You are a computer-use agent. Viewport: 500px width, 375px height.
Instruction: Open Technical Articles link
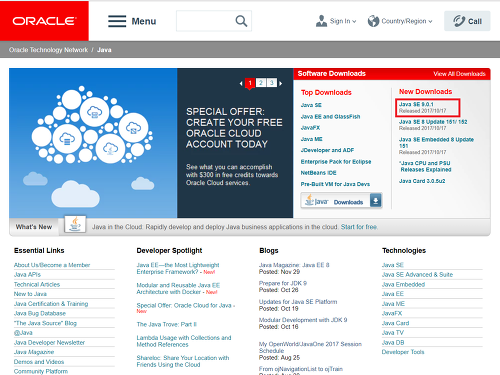37,284
